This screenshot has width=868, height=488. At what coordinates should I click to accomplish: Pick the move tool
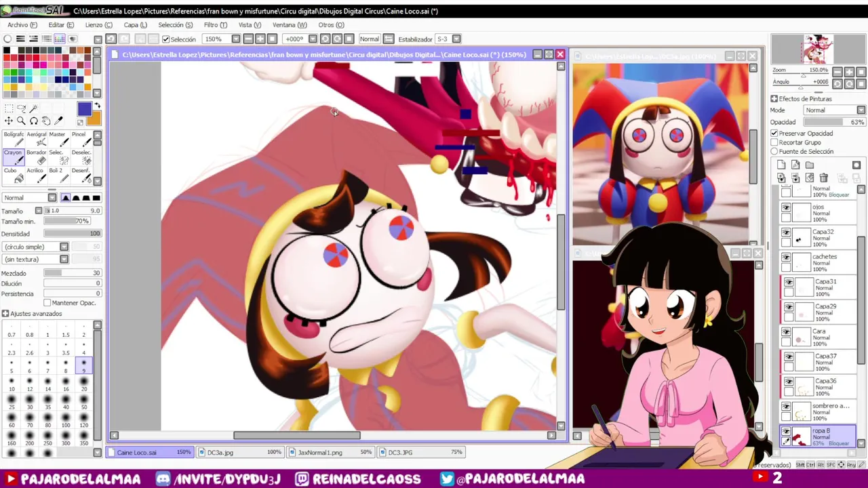(8, 121)
